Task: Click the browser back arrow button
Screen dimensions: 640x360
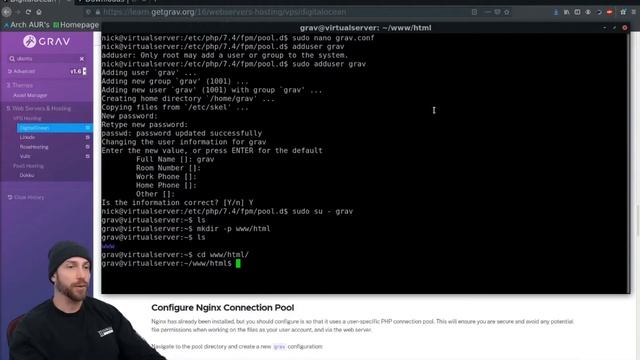Action: (x=7, y=12)
